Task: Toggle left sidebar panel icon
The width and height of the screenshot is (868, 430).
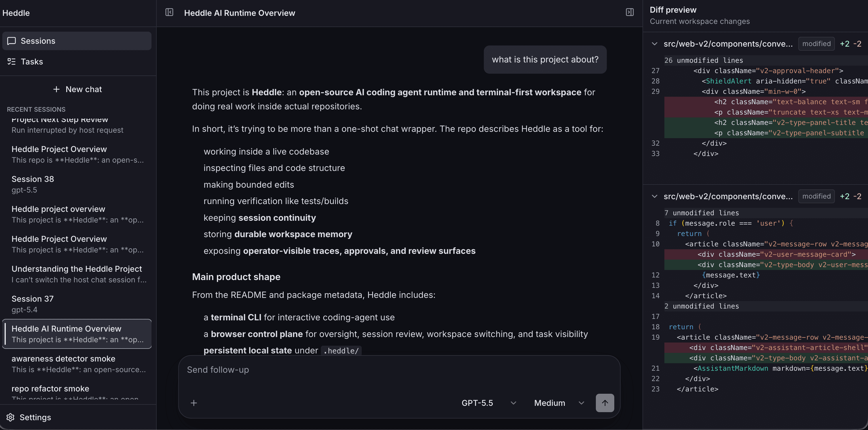Action: tap(169, 12)
